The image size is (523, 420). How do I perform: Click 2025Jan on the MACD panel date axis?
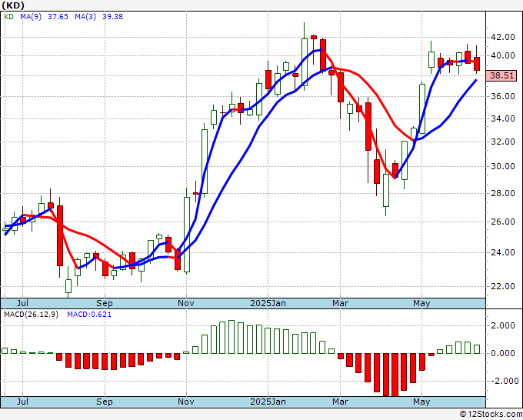point(268,402)
